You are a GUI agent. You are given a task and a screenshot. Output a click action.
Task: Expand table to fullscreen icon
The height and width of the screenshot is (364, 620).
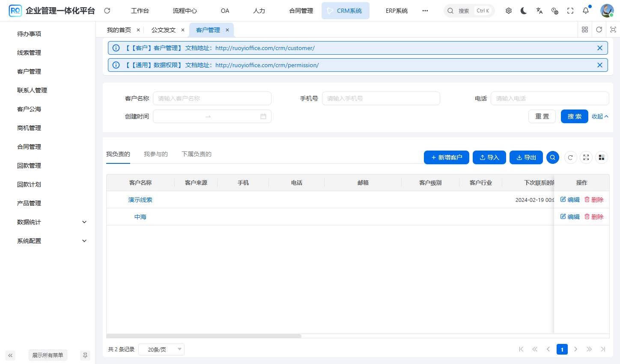[x=586, y=157]
